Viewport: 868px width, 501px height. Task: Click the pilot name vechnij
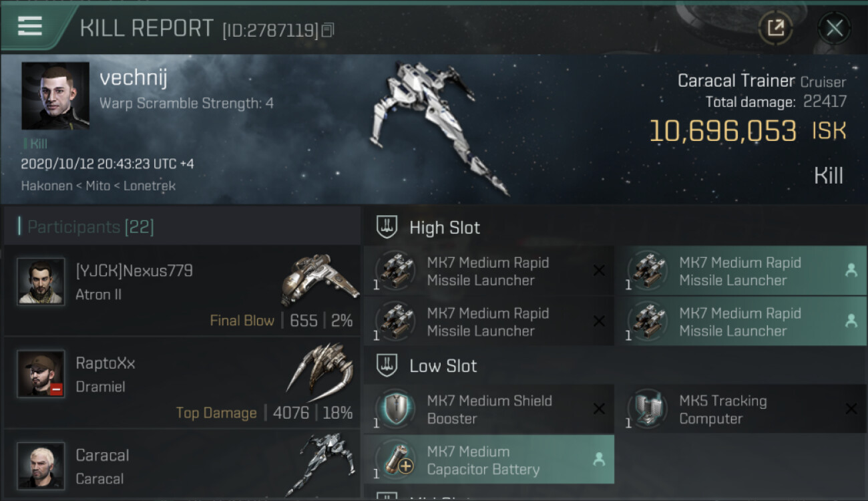[134, 78]
